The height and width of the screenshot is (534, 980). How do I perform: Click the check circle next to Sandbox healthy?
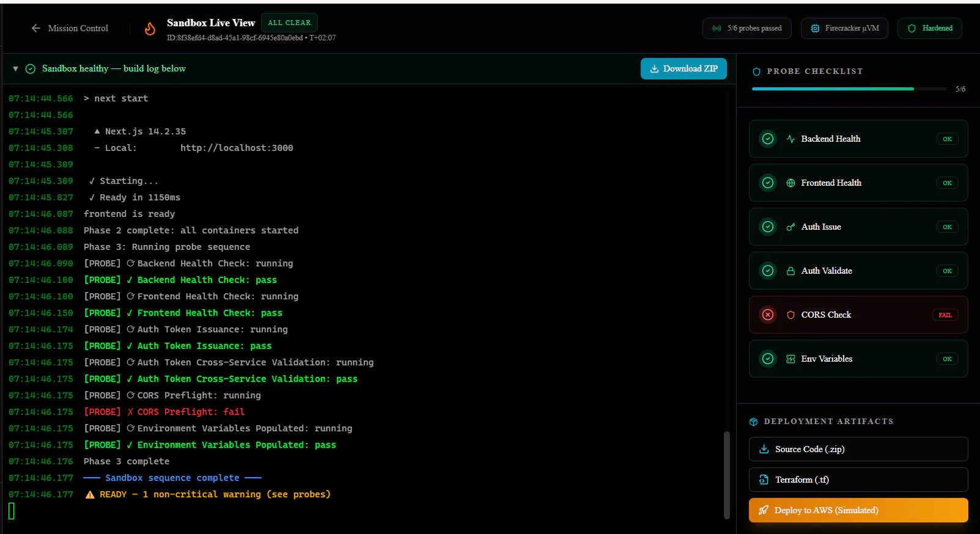31,68
